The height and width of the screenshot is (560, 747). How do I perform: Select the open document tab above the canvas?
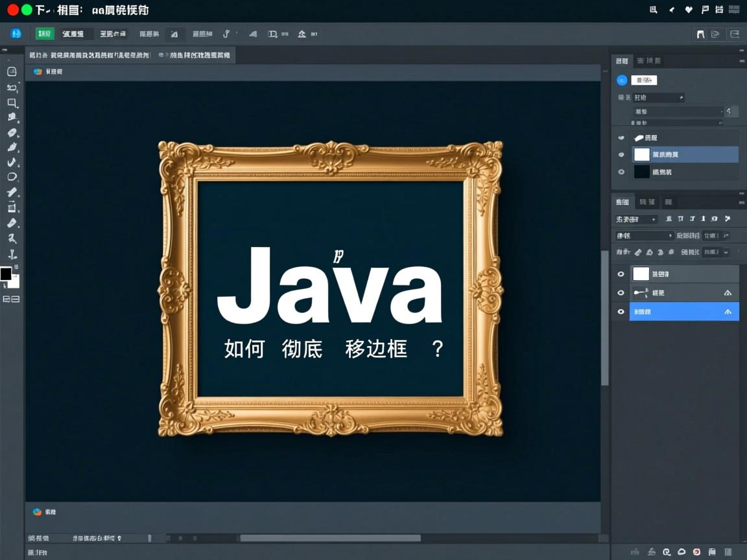pos(91,55)
